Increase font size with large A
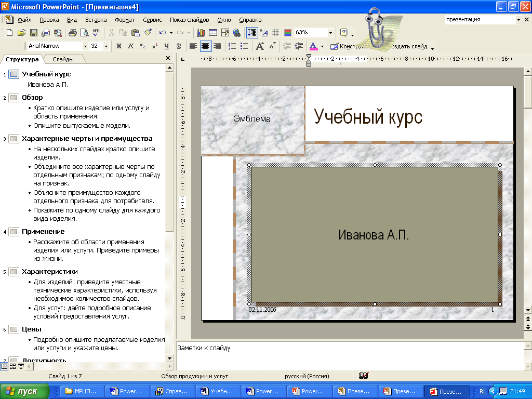The width and height of the screenshot is (532, 399). point(260,46)
